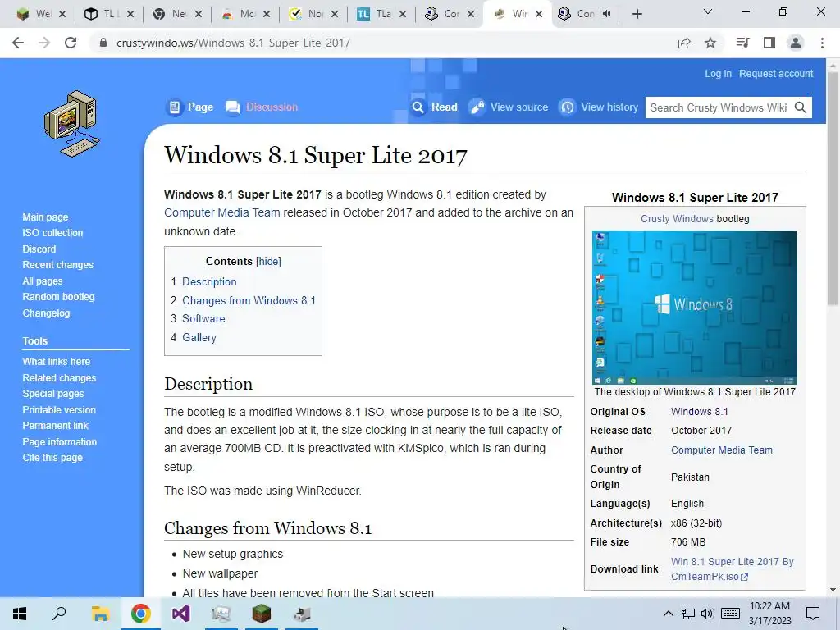Switch to the Mc browser tab

pos(246,14)
